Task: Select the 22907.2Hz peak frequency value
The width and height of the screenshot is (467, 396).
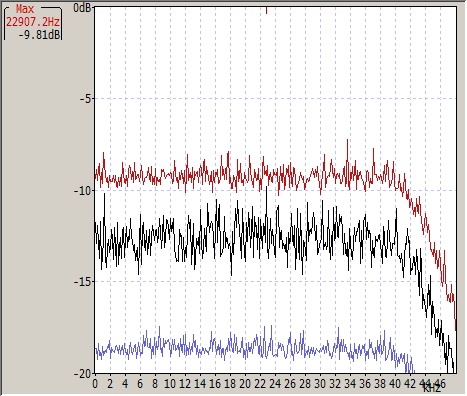Action: [x=33, y=22]
